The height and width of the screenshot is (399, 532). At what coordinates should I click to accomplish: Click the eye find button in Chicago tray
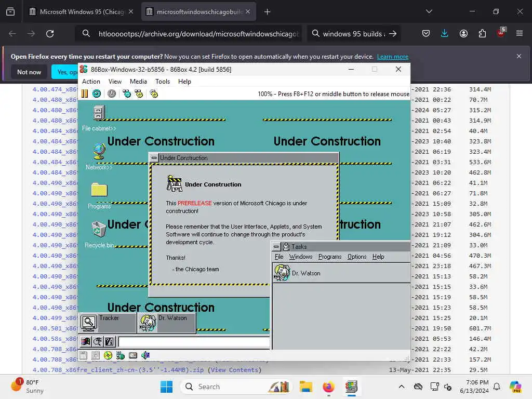click(x=97, y=342)
